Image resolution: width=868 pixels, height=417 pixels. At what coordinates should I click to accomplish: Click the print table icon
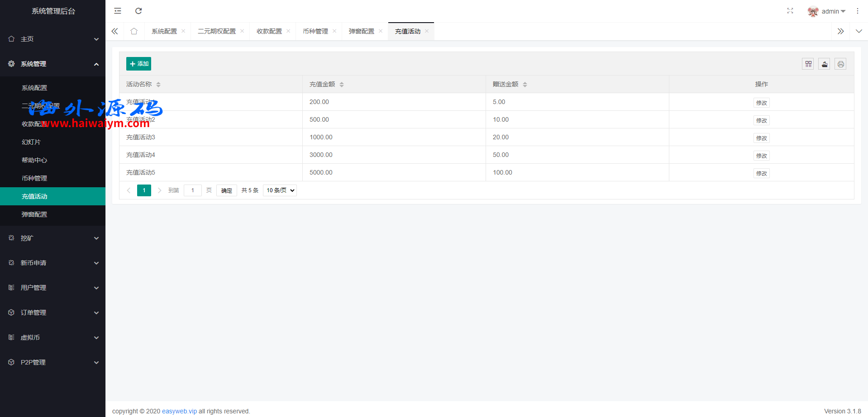840,64
